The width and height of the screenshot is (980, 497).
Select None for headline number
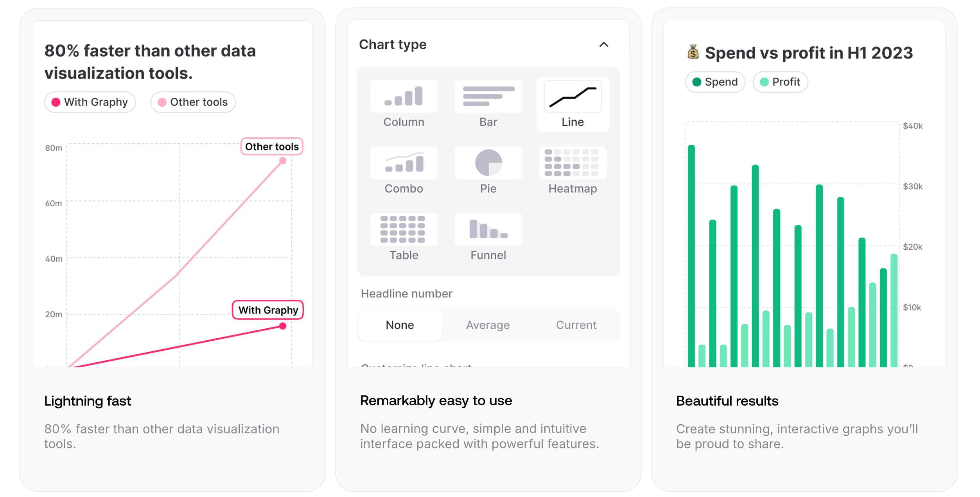400,325
